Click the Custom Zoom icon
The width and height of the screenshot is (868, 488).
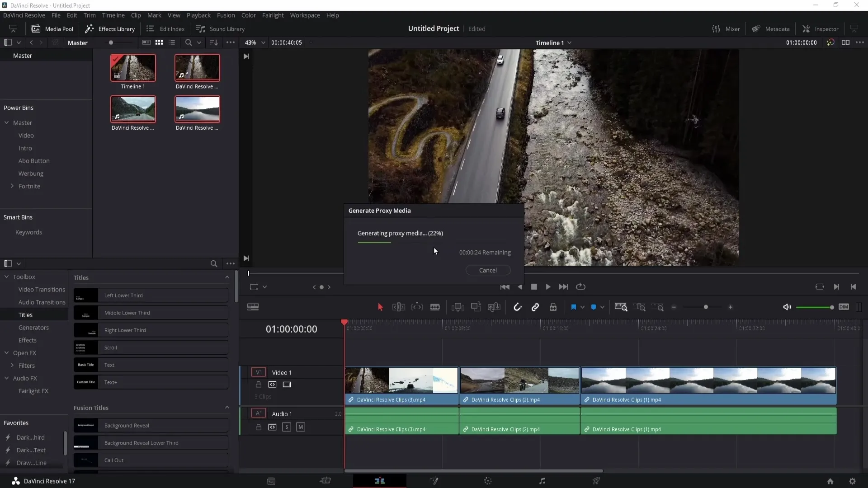click(x=658, y=307)
